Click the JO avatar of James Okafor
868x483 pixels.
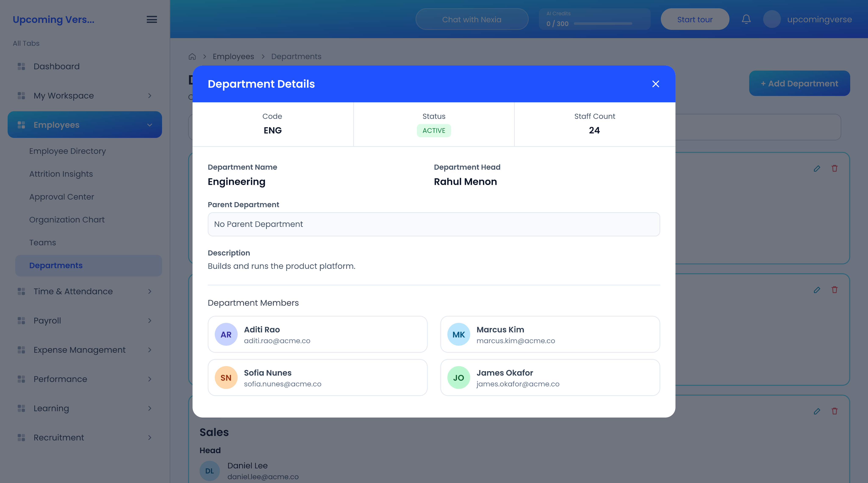click(459, 378)
